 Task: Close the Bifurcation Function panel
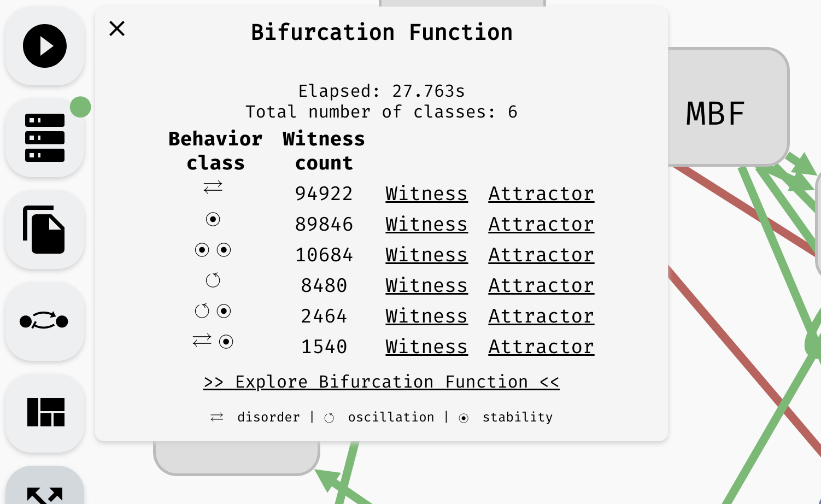click(x=117, y=28)
